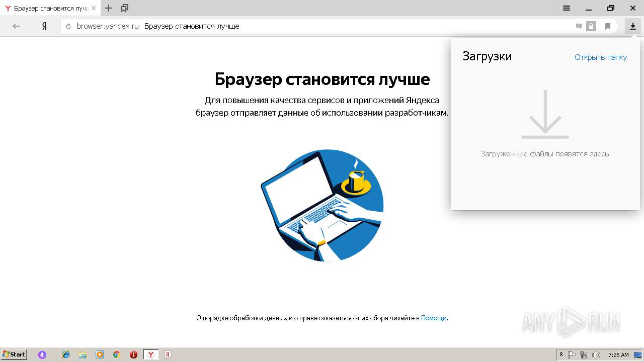Click the 'Браузер становится лучше' page heading
Viewport: 644px width, 362px height.
pos(322,79)
